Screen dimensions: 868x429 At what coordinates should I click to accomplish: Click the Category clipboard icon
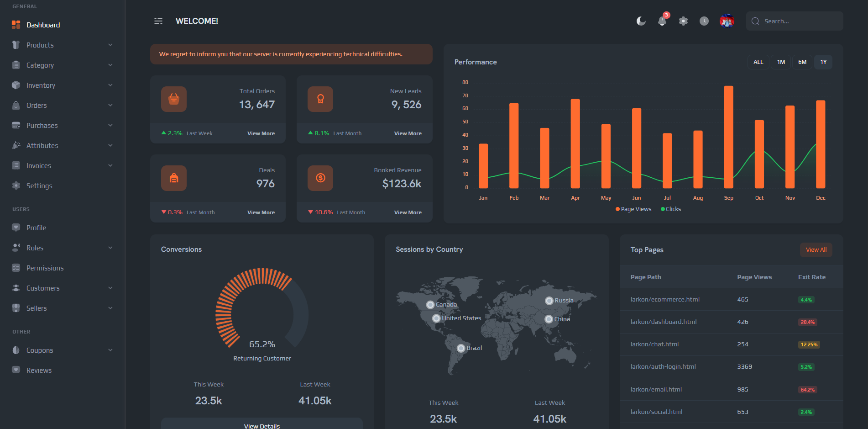coord(16,65)
